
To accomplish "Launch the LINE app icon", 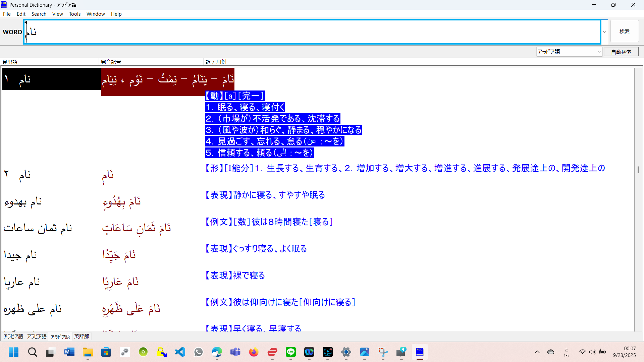I will click(290, 352).
